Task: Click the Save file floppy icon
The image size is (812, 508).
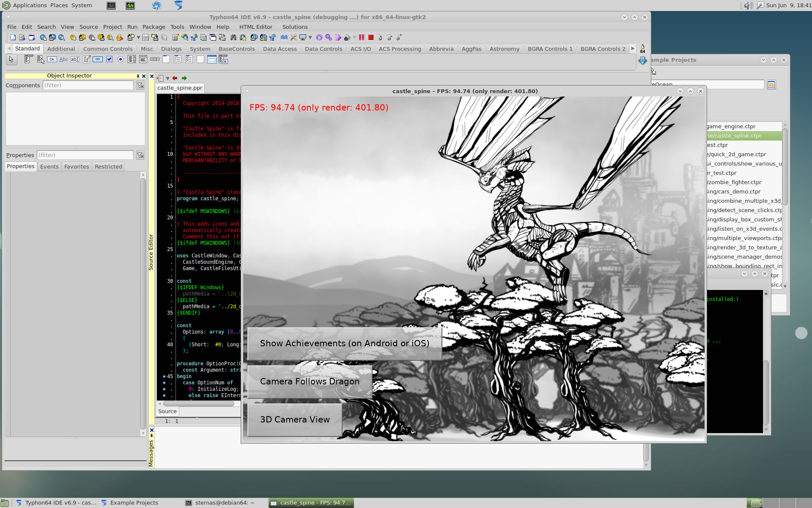Action: pos(145,38)
